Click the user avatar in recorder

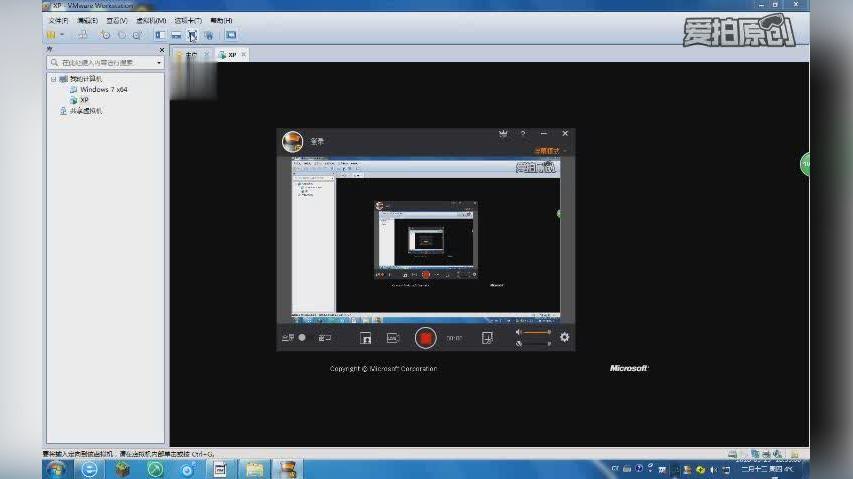click(293, 141)
